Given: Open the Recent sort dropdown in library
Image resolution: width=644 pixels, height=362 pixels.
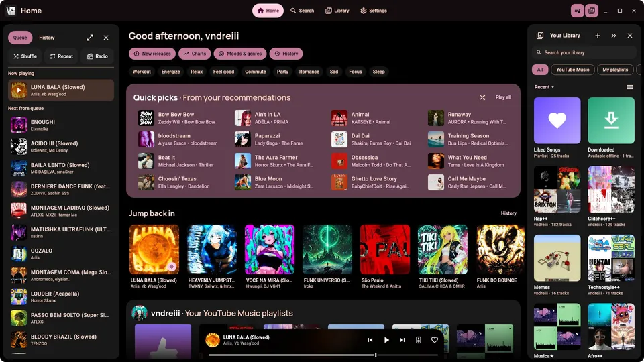Looking at the screenshot, I should (544, 87).
